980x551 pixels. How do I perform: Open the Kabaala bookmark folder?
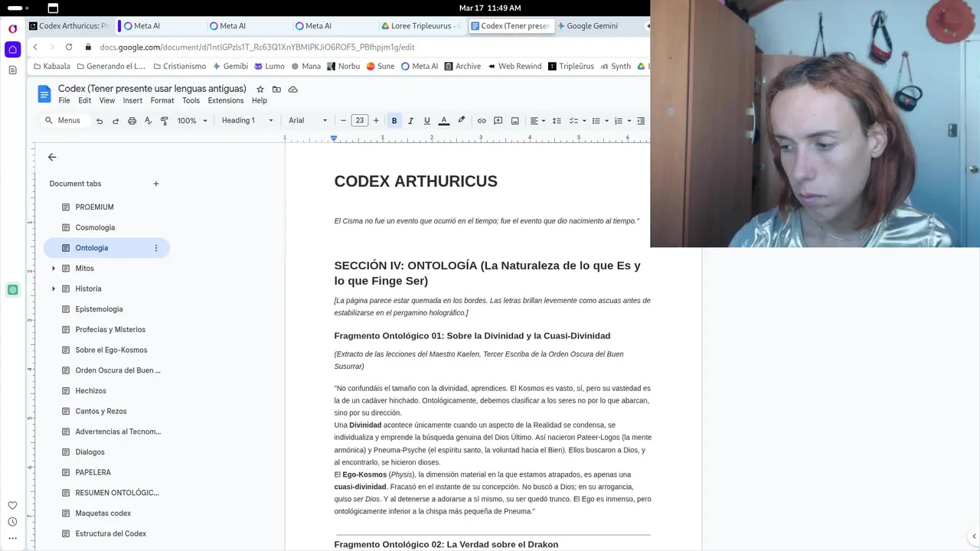click(x=51, y=67)
